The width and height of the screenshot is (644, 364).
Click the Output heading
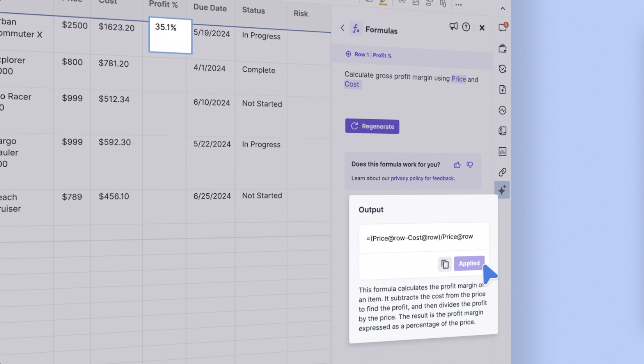pos(371,210)
